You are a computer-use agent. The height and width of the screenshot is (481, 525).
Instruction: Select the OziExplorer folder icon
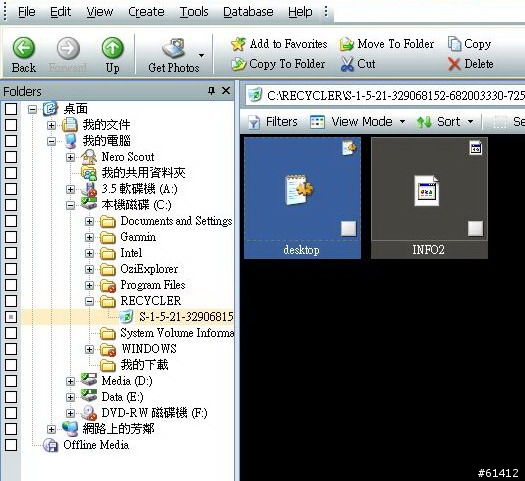point(108,269)
